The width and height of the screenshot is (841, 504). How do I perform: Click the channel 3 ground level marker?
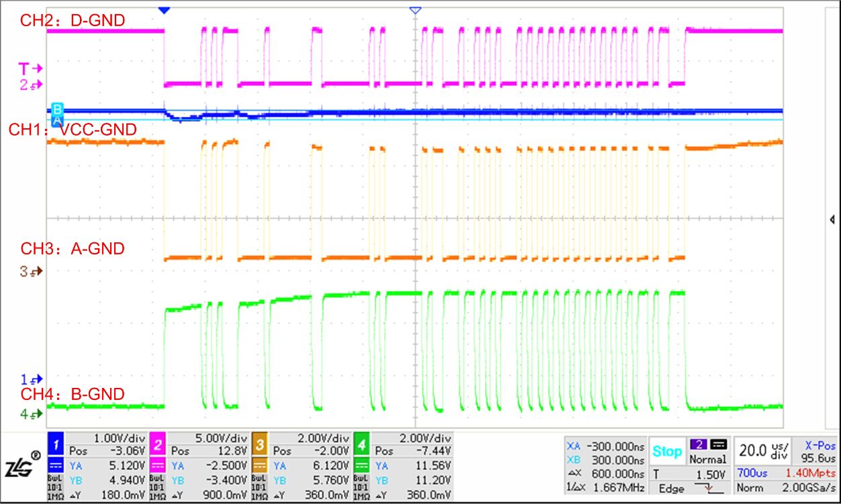[x=31, y=271]
